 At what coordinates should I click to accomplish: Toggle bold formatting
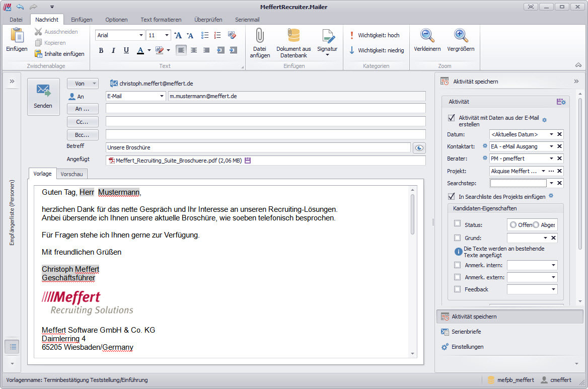[101, 50]
